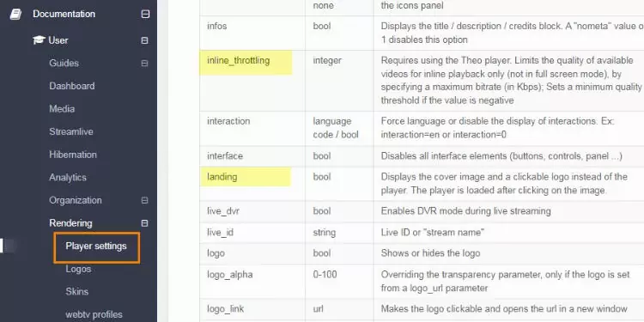Screen dimensions: 644x322
Task: Open the Hibernation guide
Action: pos(73,155)
